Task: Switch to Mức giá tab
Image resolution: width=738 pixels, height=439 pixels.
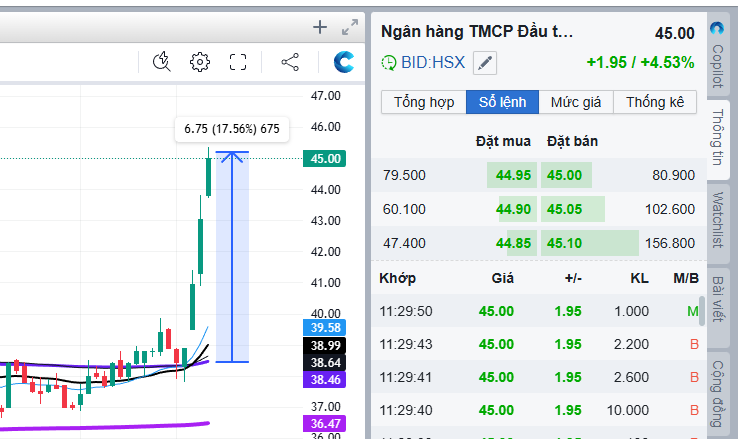Action: point(576,102)
